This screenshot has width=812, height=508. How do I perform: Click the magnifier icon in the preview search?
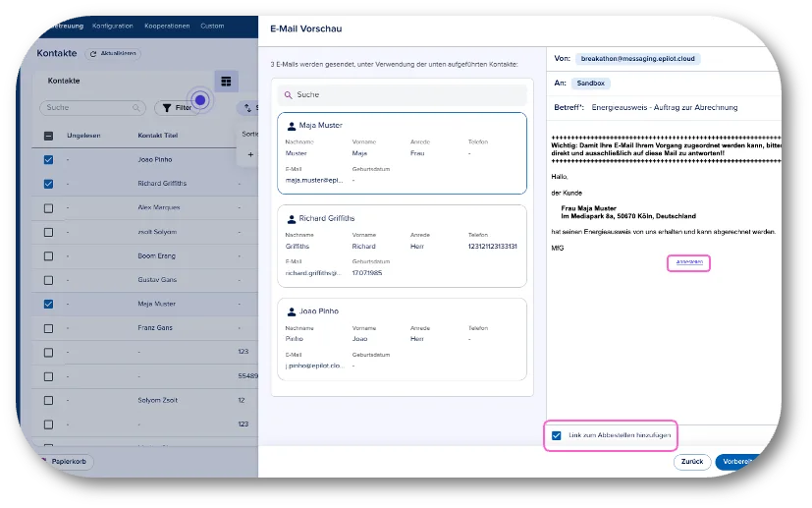click(x=289, y=95)
